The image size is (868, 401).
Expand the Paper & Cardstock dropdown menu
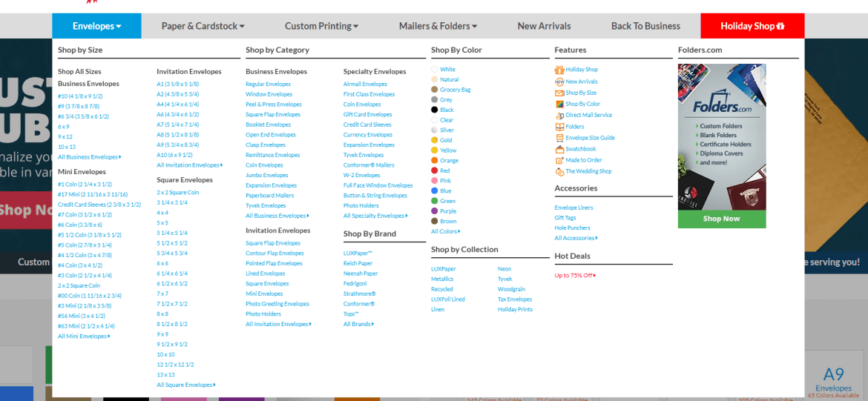pos(203,26)
